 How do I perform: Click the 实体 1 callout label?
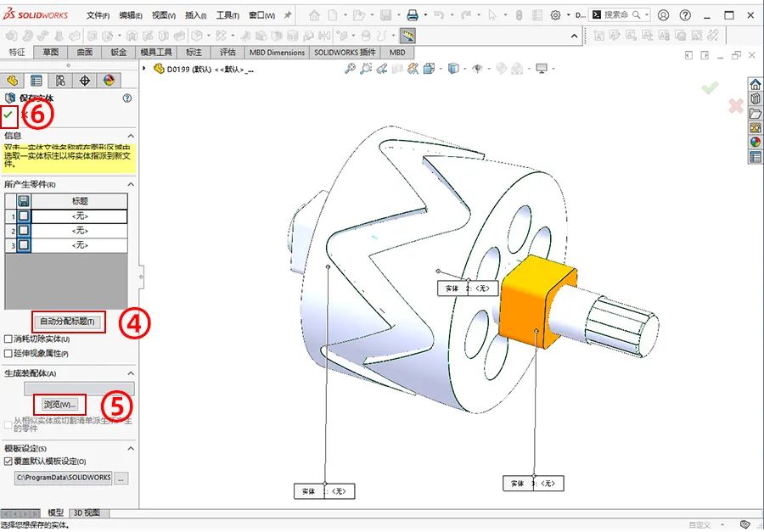tap(324, 491)
